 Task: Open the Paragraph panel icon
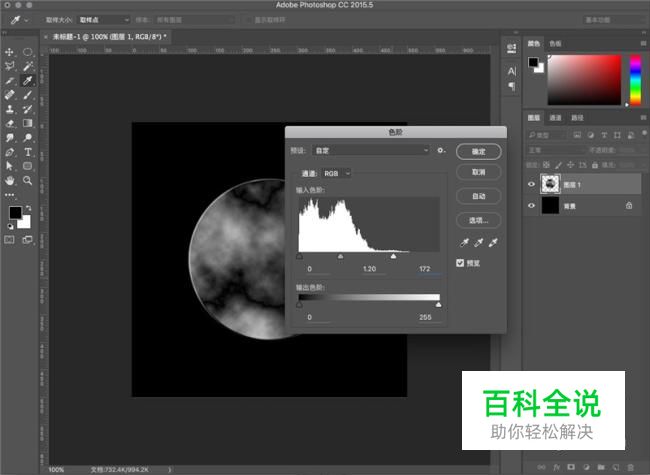[512, 86]
